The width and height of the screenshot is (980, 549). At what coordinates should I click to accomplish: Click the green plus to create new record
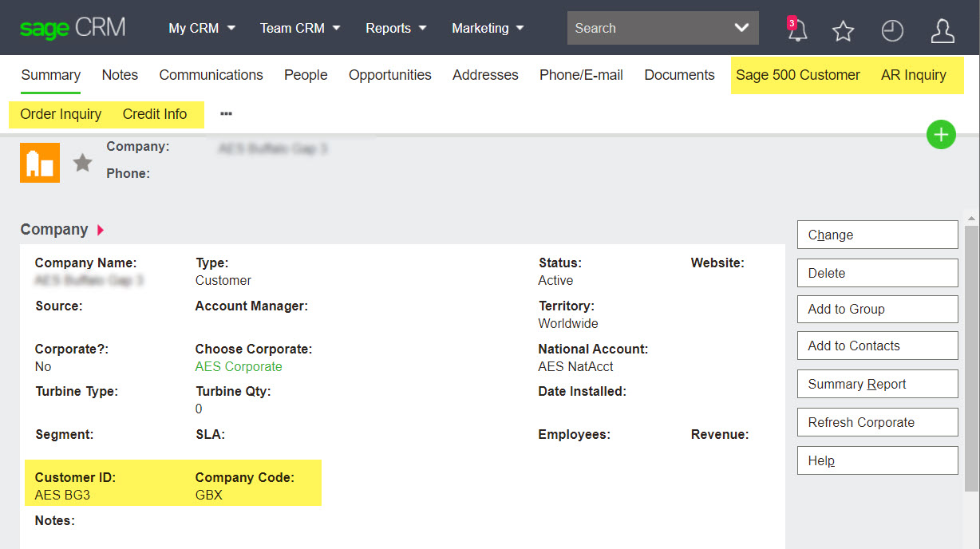click(x=941, y=134)
